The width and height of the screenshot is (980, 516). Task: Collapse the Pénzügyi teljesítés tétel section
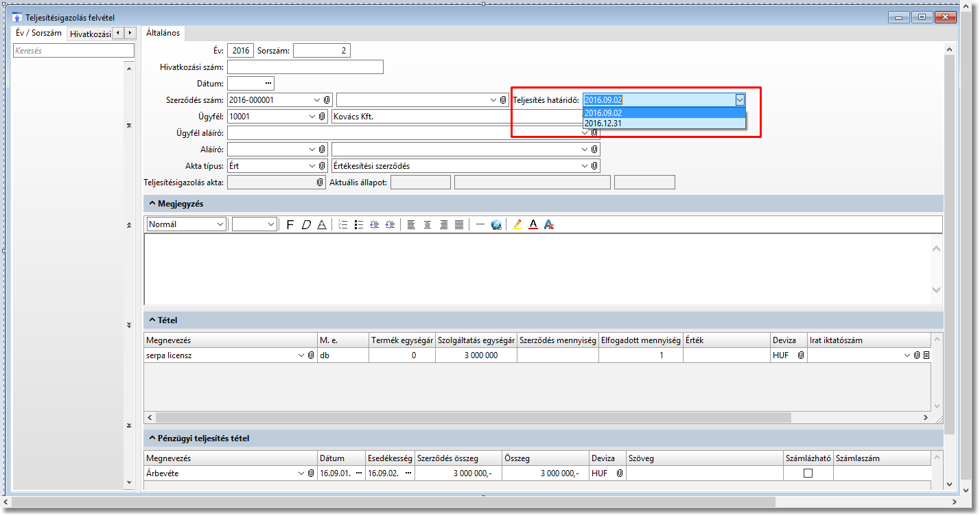point(150,438)
